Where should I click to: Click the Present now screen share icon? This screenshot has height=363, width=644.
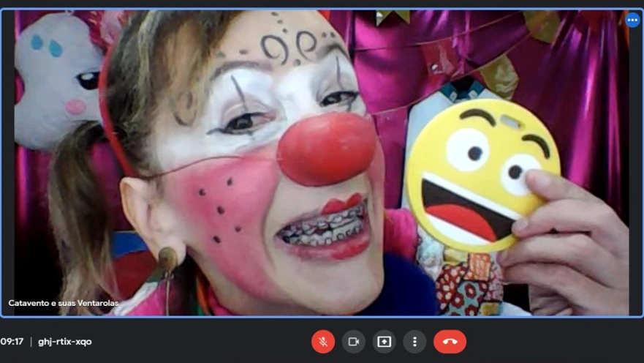pos(384,342)
